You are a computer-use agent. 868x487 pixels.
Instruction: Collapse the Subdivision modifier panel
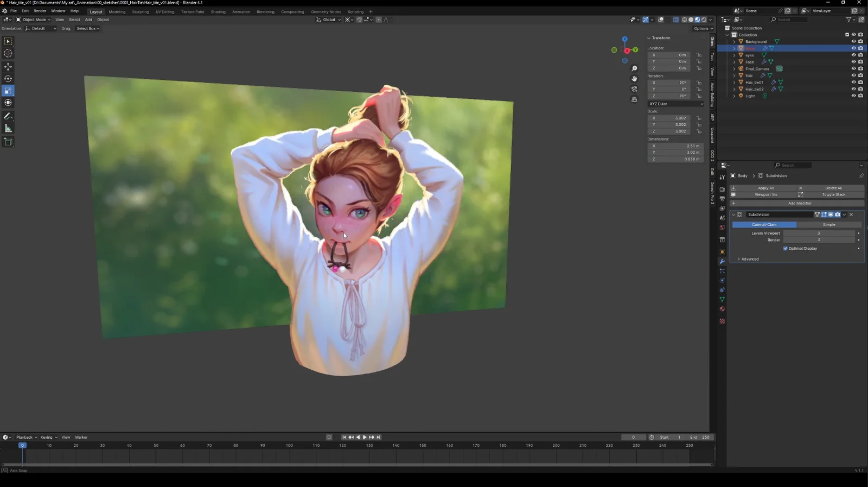[733, 214]
